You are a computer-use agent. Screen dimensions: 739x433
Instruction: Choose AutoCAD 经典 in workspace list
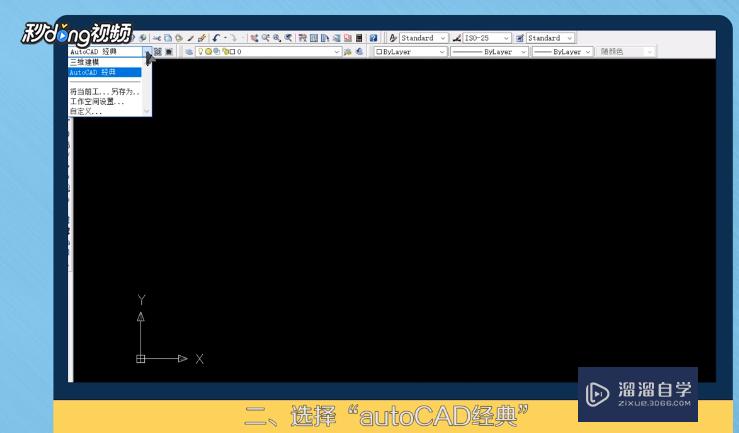[x=105, y=72]
